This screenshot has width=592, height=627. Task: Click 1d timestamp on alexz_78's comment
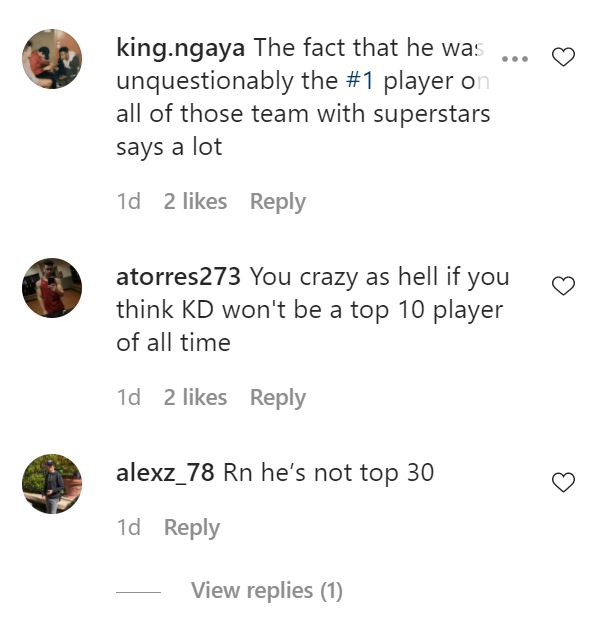pyautogui.click(x=128, y=527)
